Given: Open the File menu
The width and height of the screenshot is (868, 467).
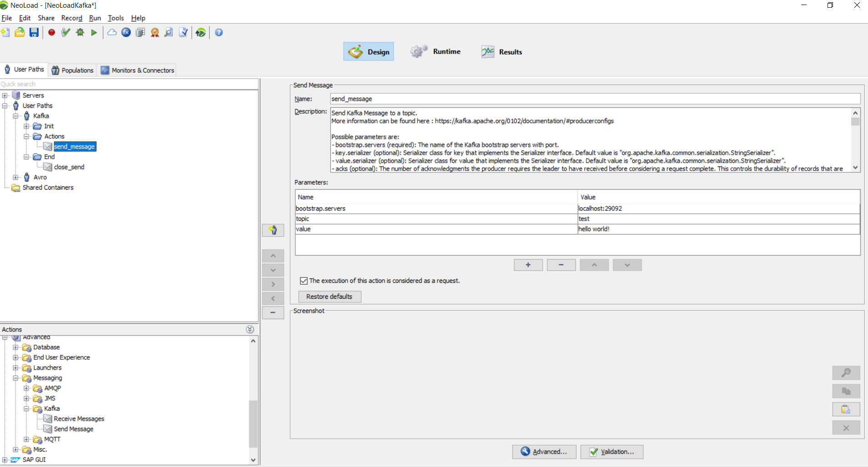Looking at the screenshot, I should (x=7, y=18).
